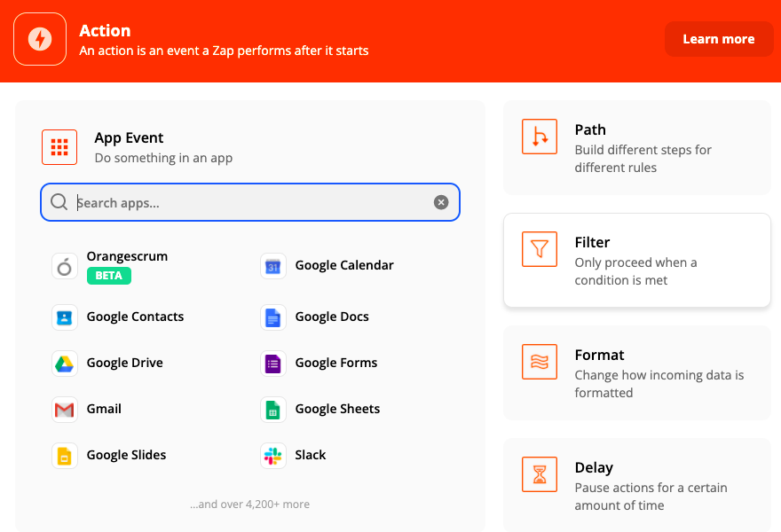Select the Google Docs icon
The width and height of the screenshot is (781, 532).
coord(273,317)
